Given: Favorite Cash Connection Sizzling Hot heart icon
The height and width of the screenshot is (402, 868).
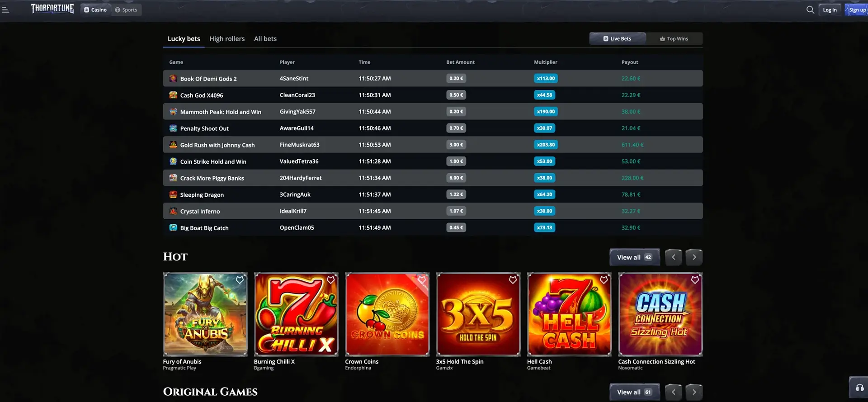Looking at the screenshot, I should 695,280.
